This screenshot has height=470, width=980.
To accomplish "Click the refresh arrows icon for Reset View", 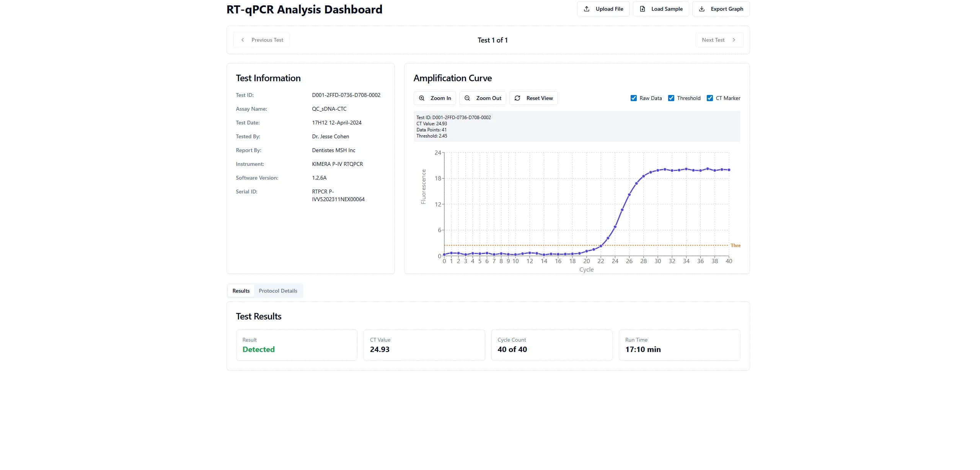I will click(x=517, y=98).
